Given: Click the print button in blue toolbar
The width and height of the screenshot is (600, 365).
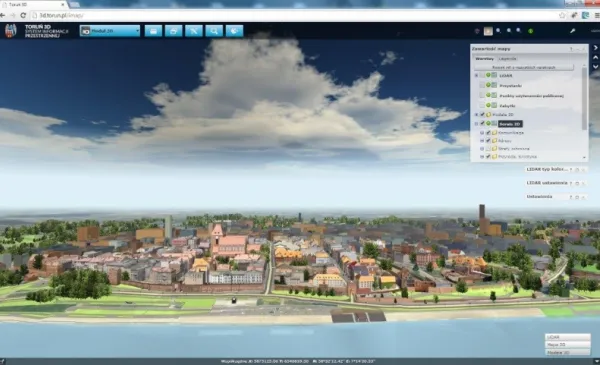Looking at the screenshot, I should pos(173,31).
